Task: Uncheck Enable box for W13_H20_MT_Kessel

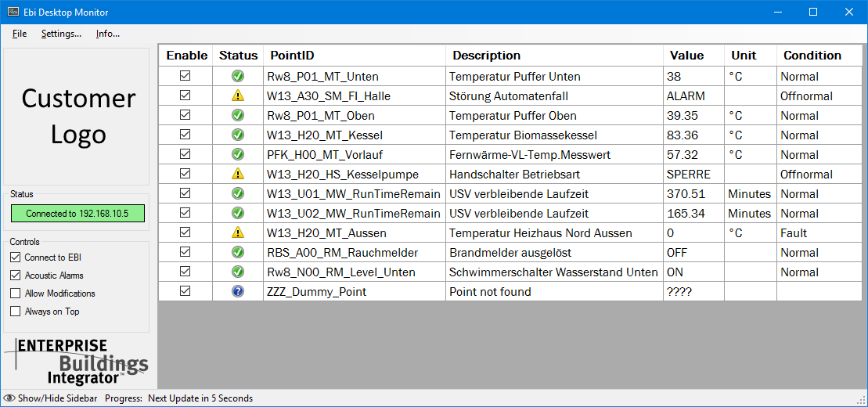Action: click(x=185, y=135)
